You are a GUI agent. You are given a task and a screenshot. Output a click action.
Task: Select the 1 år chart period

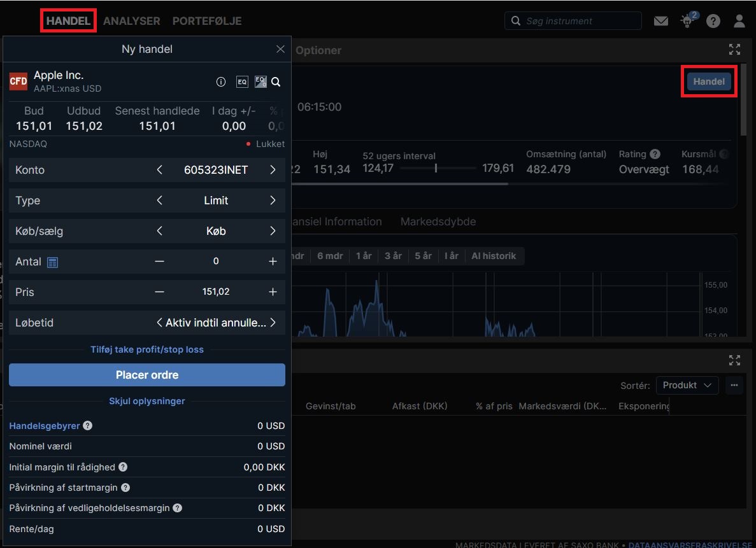click(364, 256)
